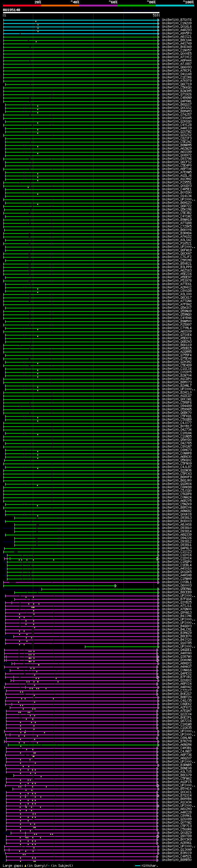This screenshot has width=197, height=868.
Task: Select UniRef100_Q4QDE1 label
Action: (177, 650)
